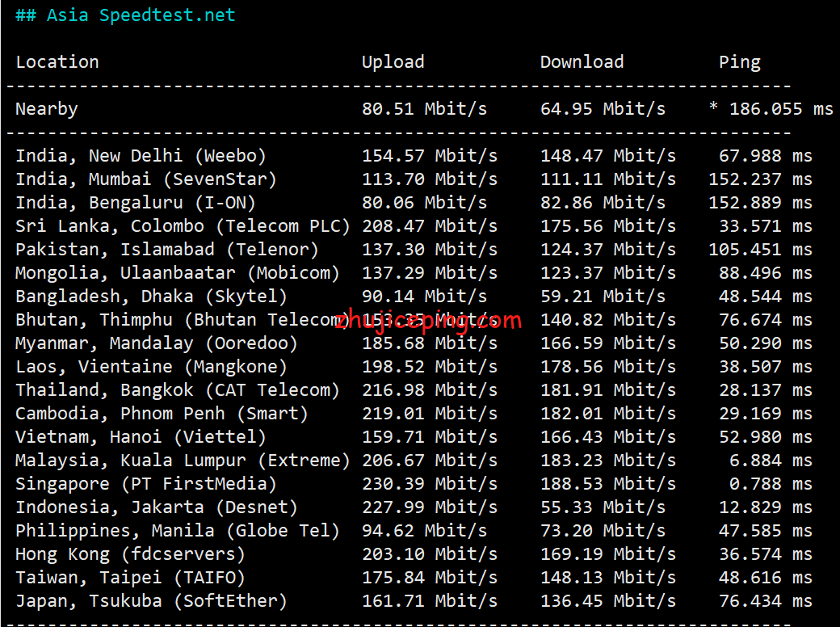The width and height of the screenshot is (840, 627).
Task: Click Dhaka upload 90.14 Mbit/s
Action: click(424, 297)
